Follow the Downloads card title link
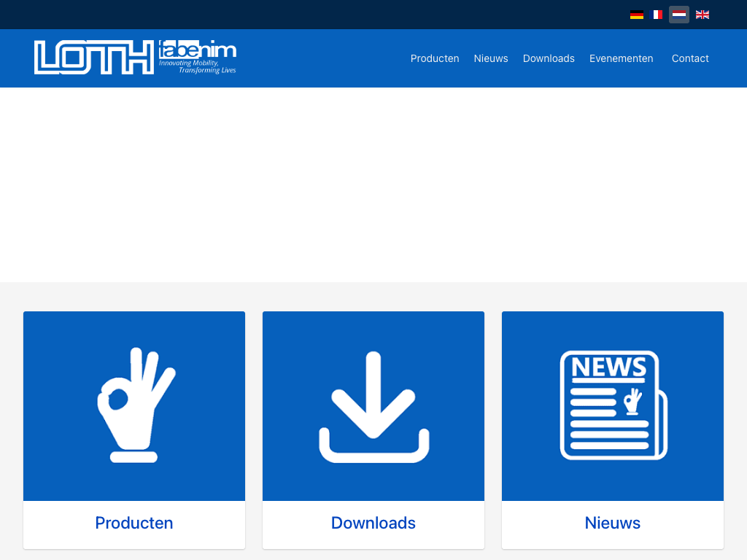The width and height of the screenshot is (747, 560). (373, 523)
